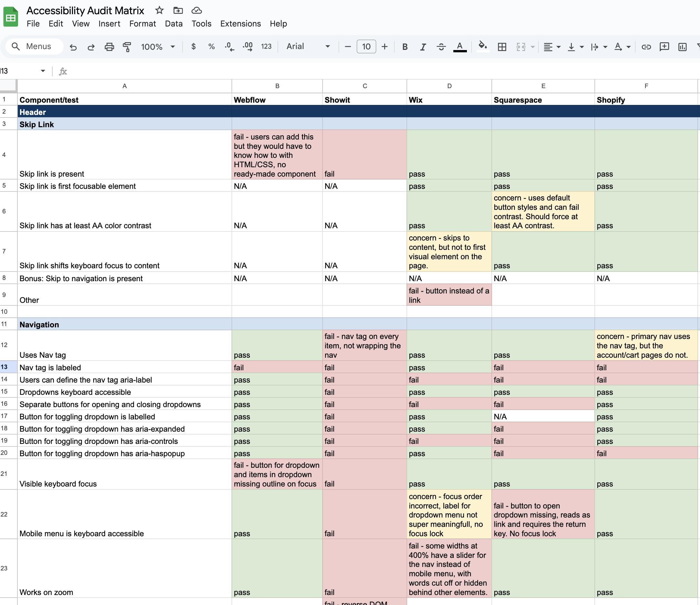Open the zoom 100% dropdown

point(158,46)
